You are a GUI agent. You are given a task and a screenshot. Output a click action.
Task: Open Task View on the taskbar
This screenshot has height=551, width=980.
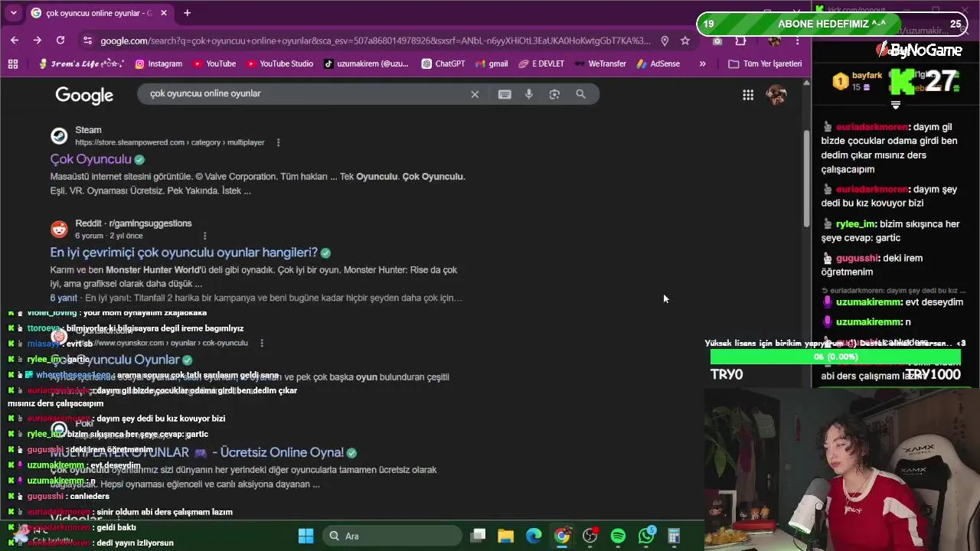point(478,536)
